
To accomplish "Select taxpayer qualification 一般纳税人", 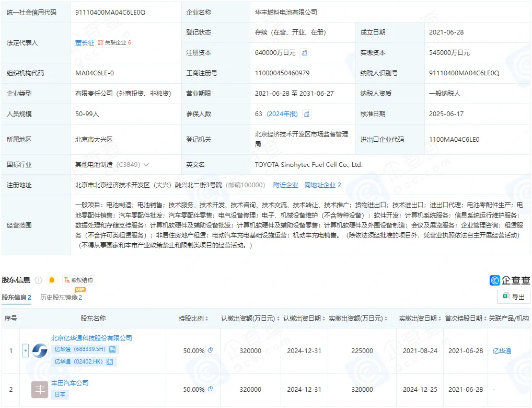I will tap(445, 94).
